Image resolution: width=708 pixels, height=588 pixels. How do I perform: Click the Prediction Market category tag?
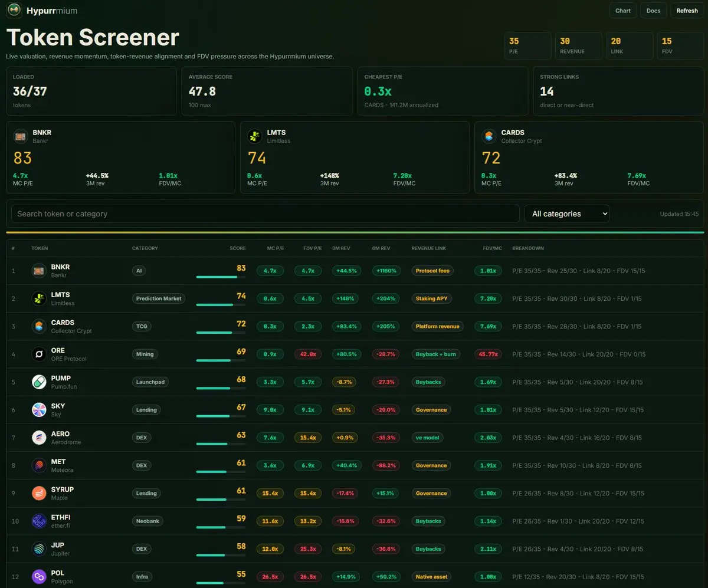tap(159, 298)
